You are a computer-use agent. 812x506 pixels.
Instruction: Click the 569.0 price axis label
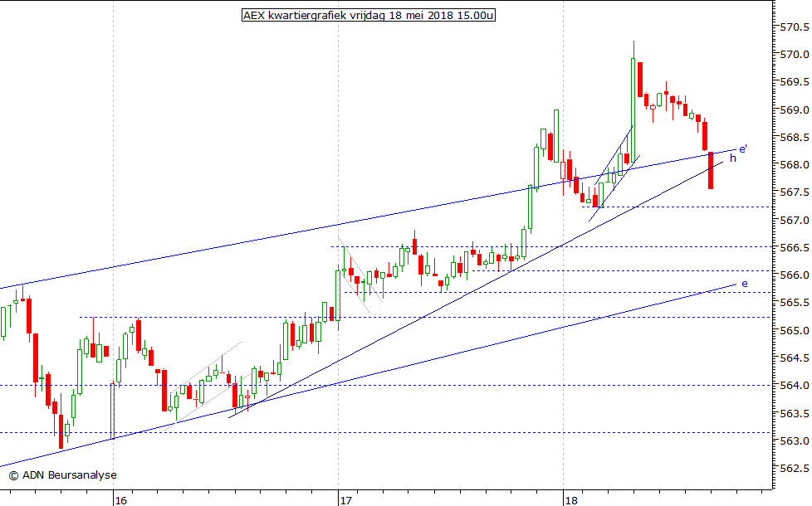coord(795,109)
